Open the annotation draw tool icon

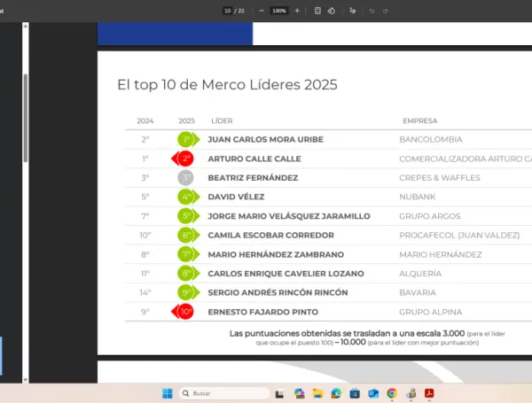(x=353, y=11)
